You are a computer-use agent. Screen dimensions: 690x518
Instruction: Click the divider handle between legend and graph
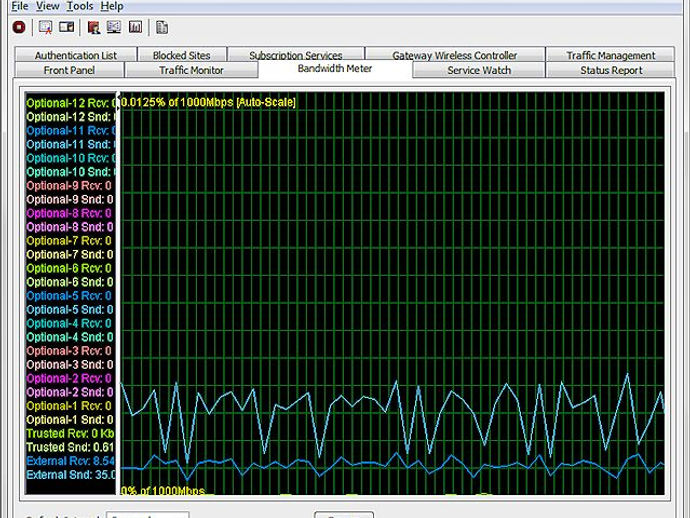pyautogui.click(x=118, y=293)
